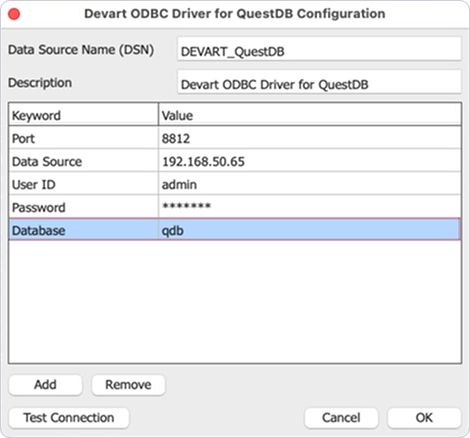Click the dialog title text
This screenshot has height=438, width=470.
point(235,14)
